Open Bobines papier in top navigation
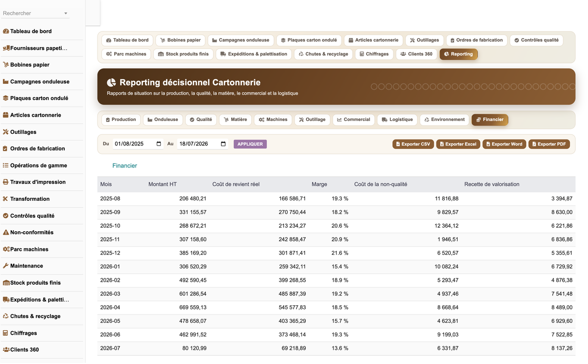 point(180,40)
